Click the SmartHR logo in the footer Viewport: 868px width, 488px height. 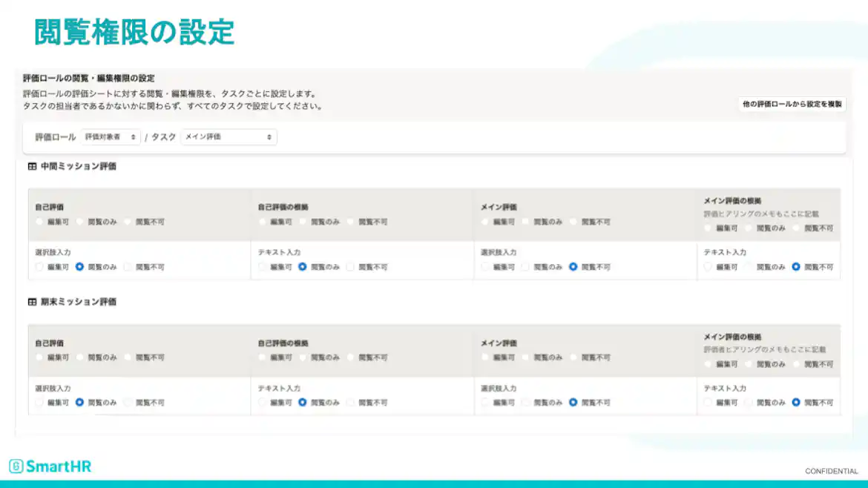coord(50,466)
